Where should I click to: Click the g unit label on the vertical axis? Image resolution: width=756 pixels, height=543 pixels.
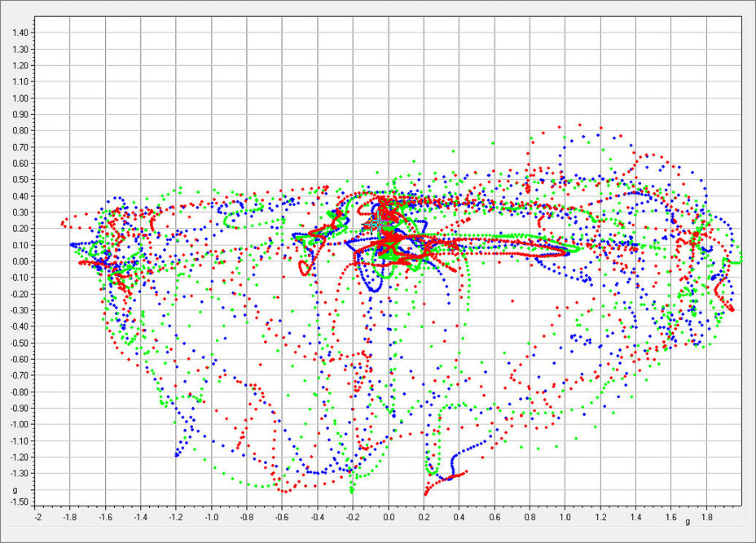click(x=15, y=491)
